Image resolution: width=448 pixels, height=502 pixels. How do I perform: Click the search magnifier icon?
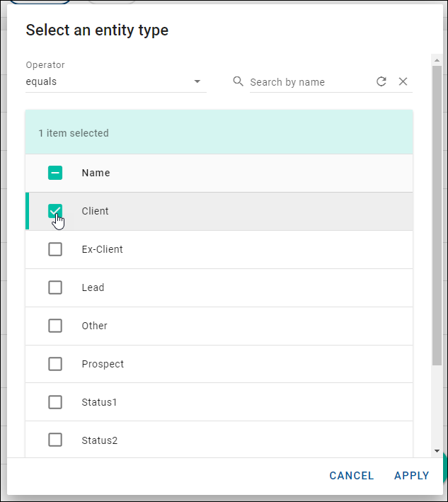[239, 81]
